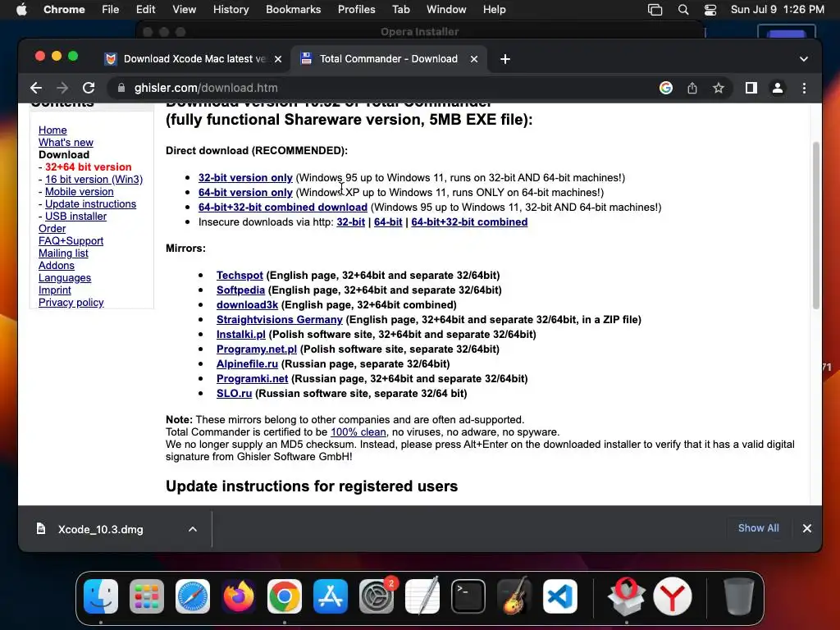Open Xcode_10.3.dmg download options chevron
Screen dimensions: 840x630
pyautogui.click(x=193, y=529)
